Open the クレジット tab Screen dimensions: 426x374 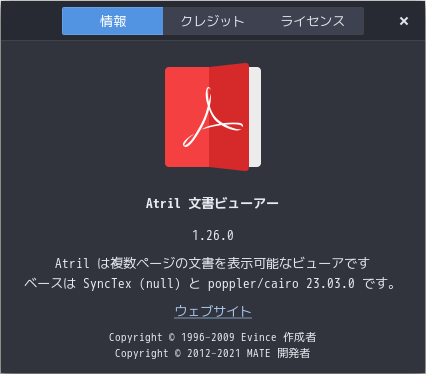213,21
